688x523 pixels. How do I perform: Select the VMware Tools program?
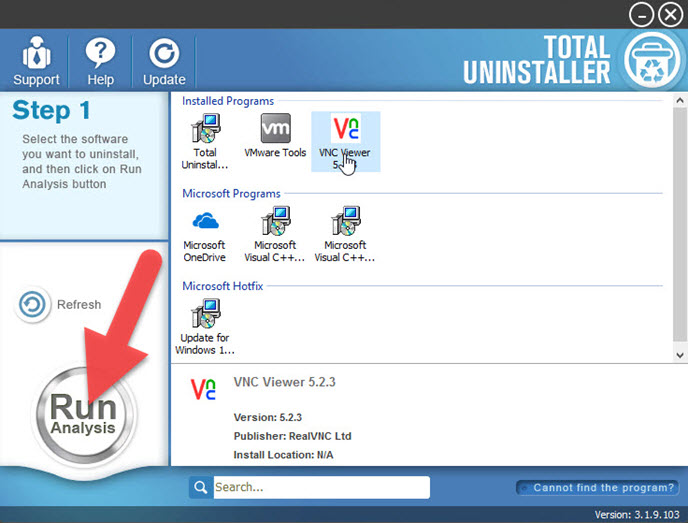275,136
